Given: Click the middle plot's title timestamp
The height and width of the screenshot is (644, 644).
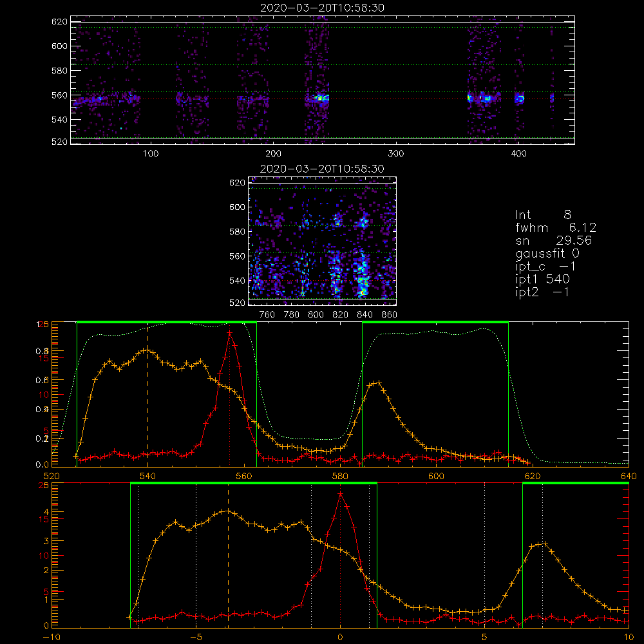Looking at the screenshot, I should (x=322, y=169).
